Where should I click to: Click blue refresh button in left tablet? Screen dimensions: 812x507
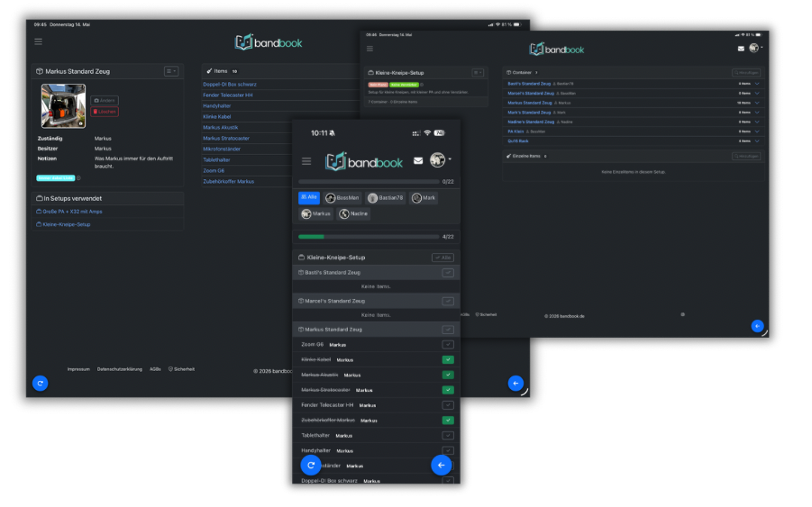[41, 384]
